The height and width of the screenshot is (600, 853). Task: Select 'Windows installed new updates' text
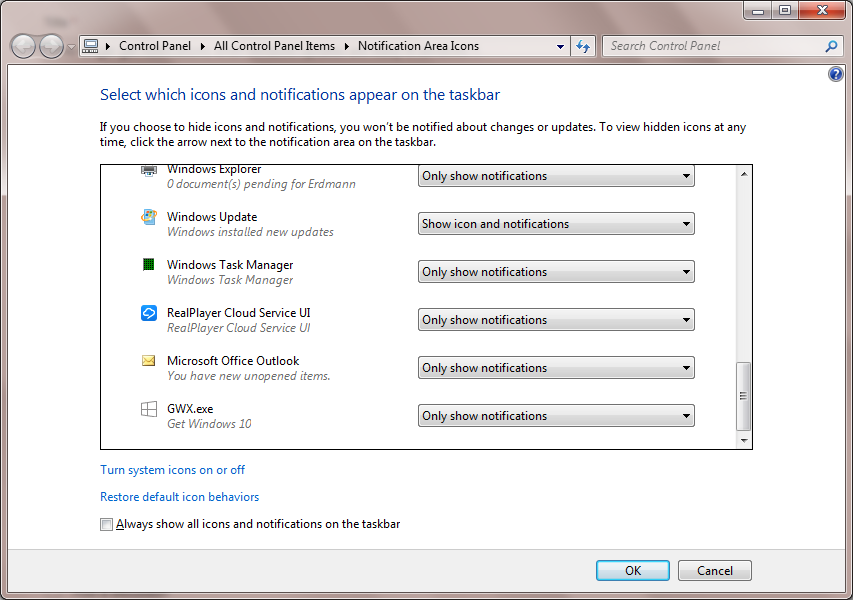[250, 232]
